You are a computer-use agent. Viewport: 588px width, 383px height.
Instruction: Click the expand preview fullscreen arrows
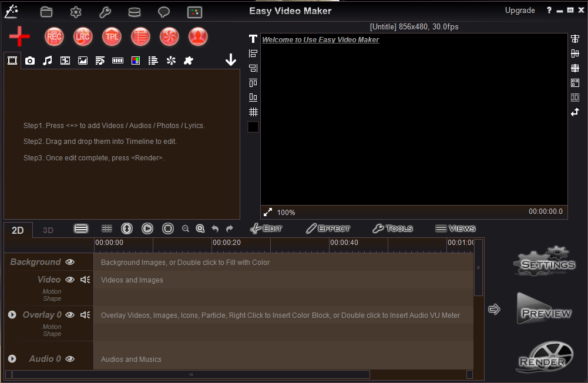(x=268, y=212)
